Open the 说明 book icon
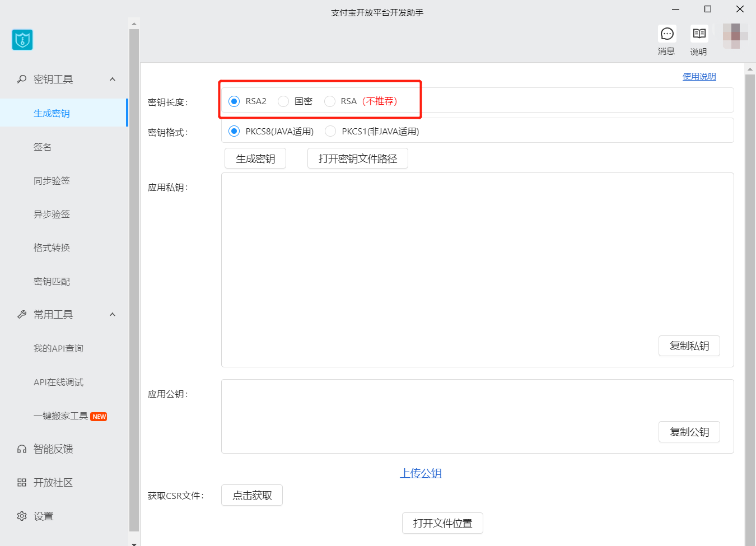The image size is (756, 546). tap(699, 34)
